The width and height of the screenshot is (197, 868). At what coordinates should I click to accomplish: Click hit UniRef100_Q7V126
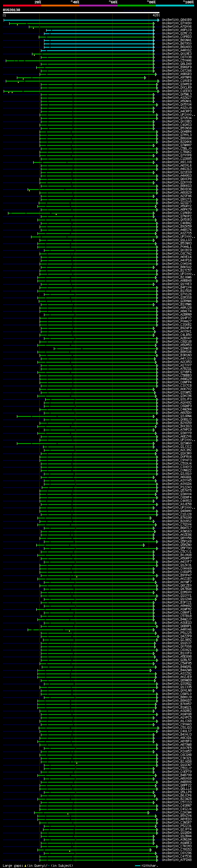176,294
